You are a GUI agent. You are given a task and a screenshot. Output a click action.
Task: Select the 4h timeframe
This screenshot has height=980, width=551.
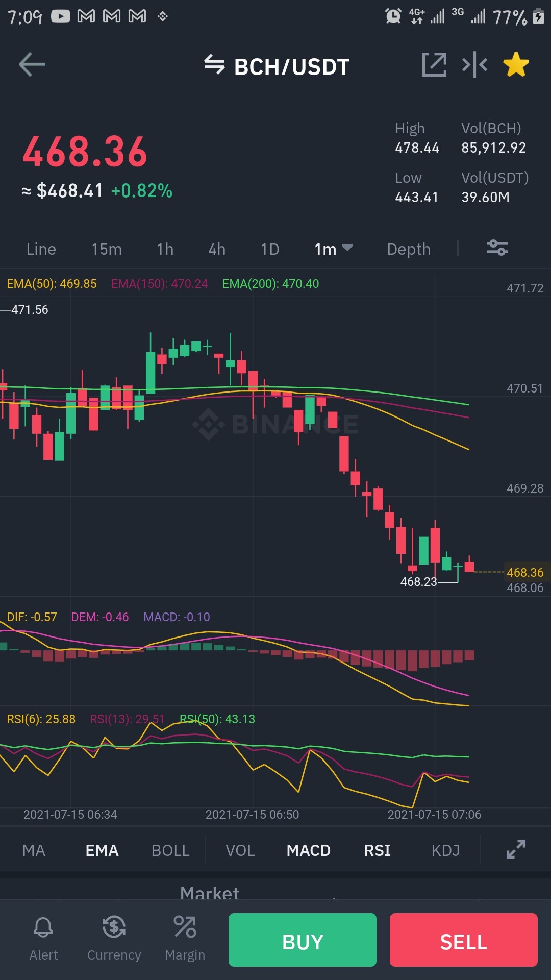[x=217, y=249]
